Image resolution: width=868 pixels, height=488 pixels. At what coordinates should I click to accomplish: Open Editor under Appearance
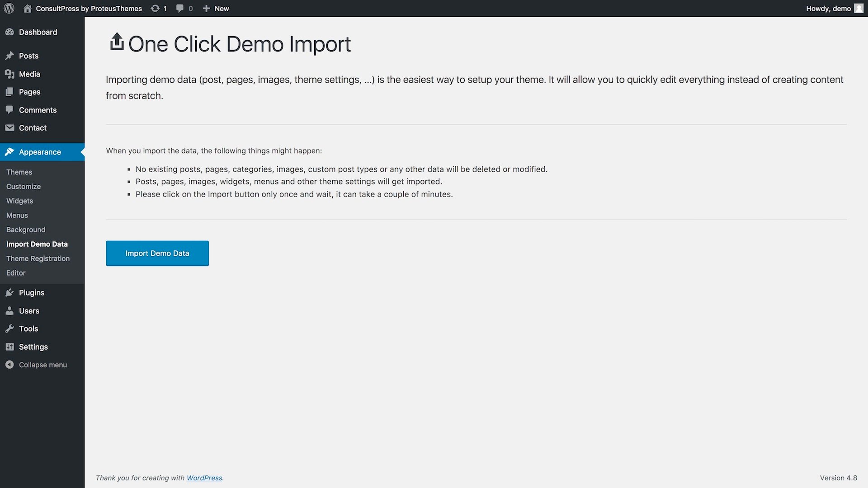point(16,273)
